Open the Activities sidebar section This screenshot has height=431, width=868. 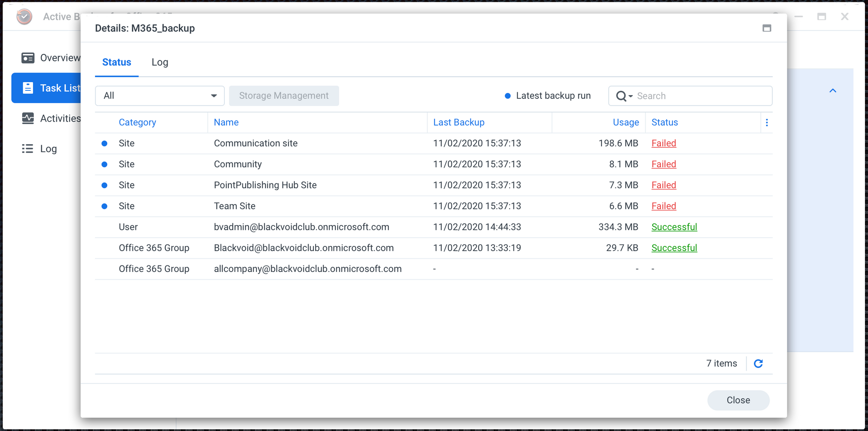51,118
